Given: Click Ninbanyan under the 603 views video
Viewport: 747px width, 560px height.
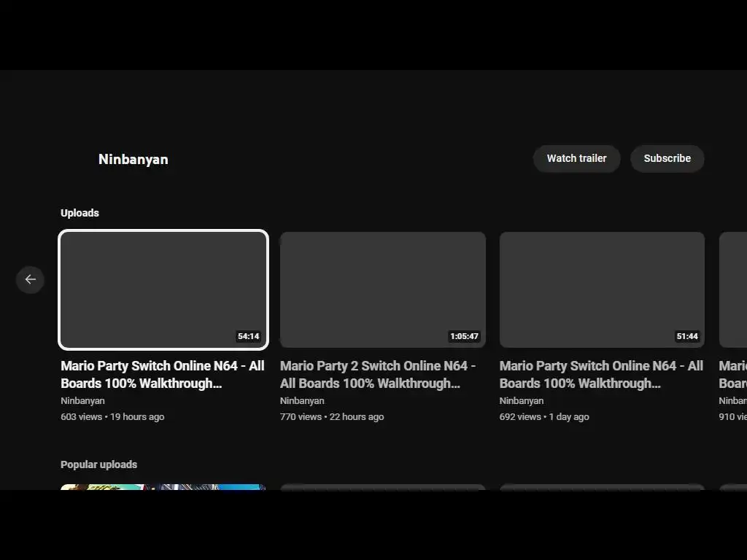Looking at the screenshot, I should tap(82, 401).
